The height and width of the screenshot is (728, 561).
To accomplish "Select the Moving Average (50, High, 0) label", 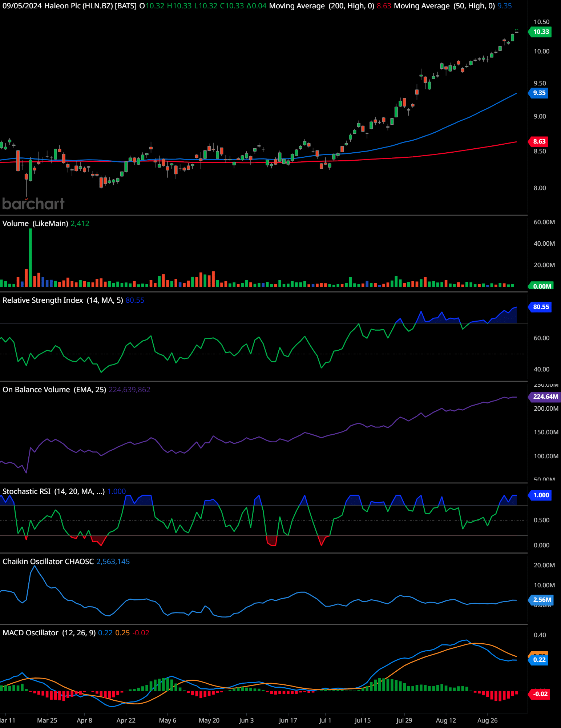I will pyautogui.click(x=444, y=6).
